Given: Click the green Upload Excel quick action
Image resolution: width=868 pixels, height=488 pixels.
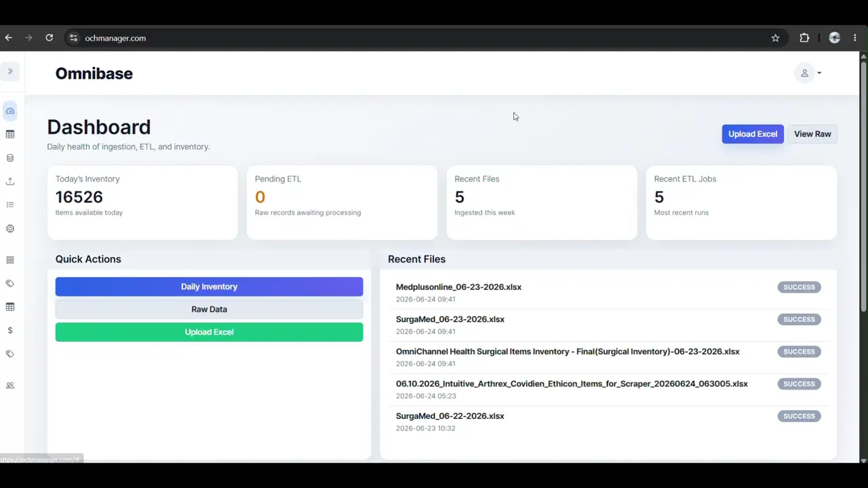Looking at the screenshot, I should tap(209, 332).
